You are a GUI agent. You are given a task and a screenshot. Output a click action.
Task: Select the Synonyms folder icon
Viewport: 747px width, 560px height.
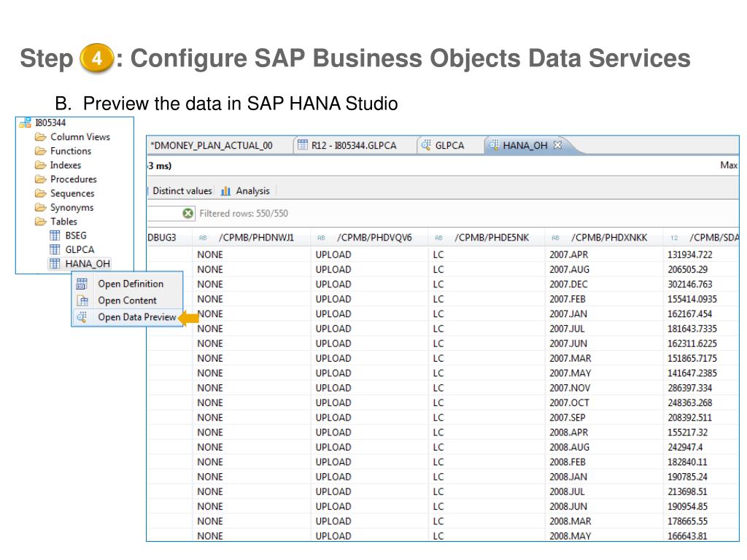pyautogui.click(x=41, y=208)
